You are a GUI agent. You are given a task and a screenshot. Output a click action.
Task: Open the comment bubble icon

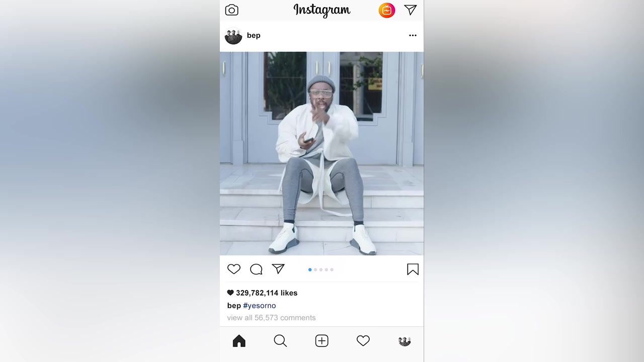[256, 269]
